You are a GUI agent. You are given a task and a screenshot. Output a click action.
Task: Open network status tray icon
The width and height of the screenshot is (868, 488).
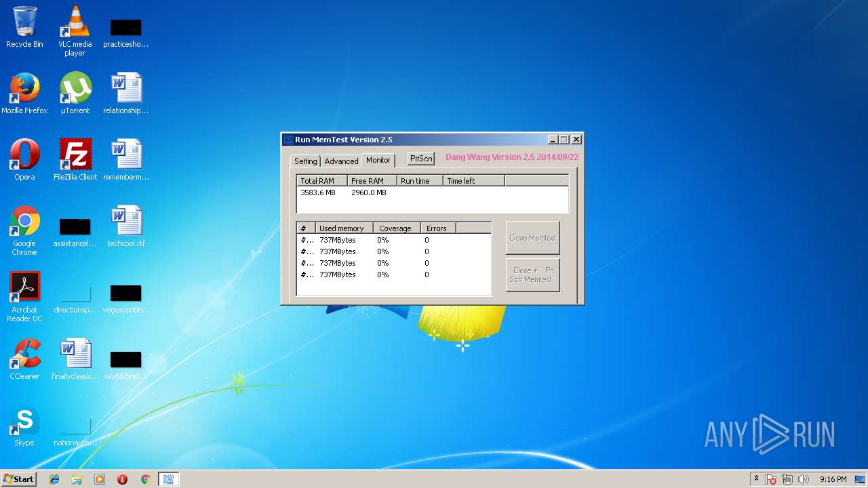click(787, 479)
